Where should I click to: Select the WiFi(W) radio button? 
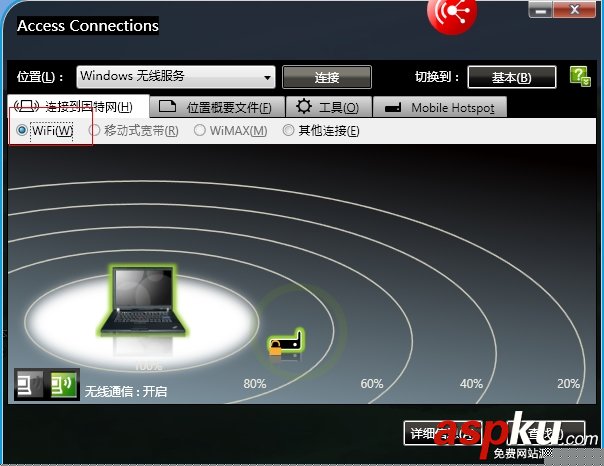point(22,130)
